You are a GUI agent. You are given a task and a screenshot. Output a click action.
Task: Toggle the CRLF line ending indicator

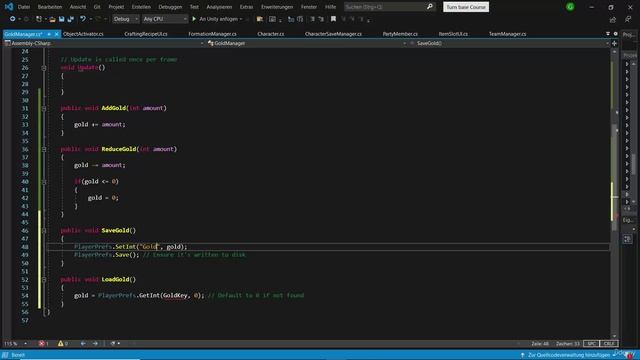pyautogui.click(x=609, y=343)
